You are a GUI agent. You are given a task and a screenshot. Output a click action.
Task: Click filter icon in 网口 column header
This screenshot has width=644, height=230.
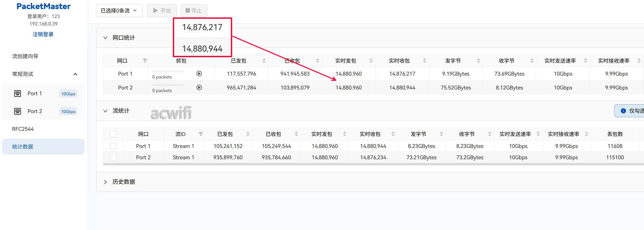tap(145, 61)
